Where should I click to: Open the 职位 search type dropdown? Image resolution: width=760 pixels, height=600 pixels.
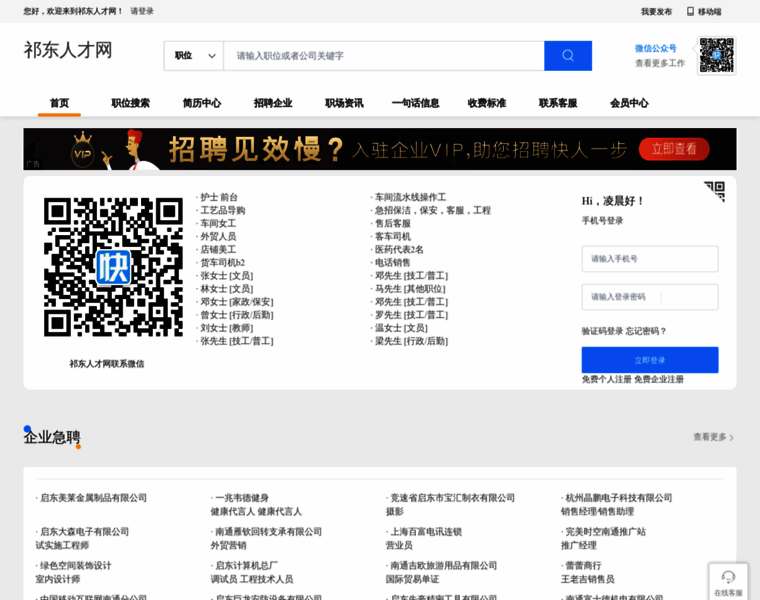(194, 56)
